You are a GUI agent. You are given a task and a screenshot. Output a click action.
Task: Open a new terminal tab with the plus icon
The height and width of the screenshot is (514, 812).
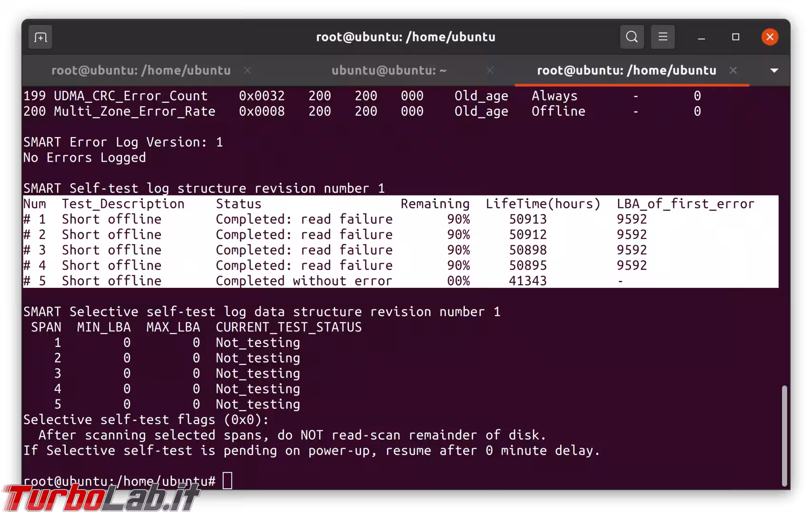(40, 37)
